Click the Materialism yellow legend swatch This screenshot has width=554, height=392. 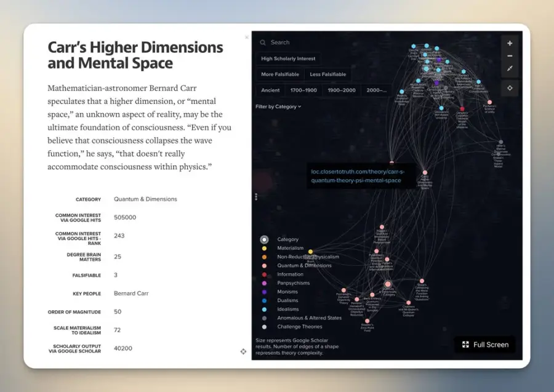(x=264, y=248)
